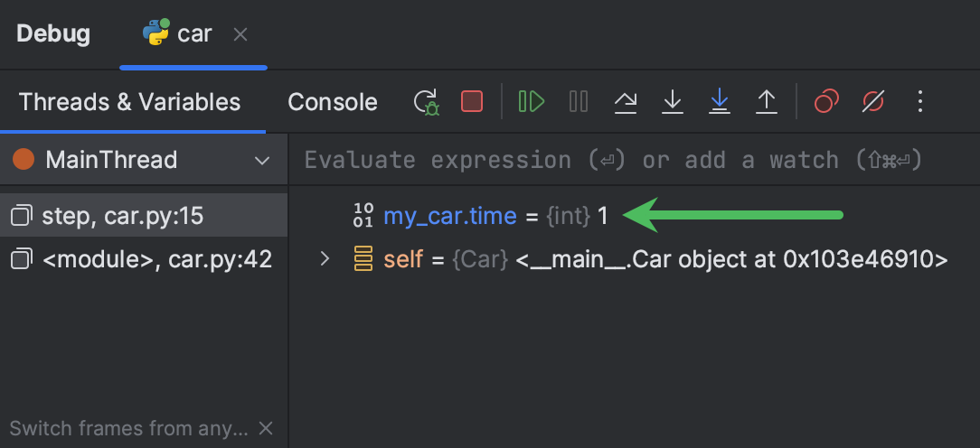Screen dimensions: 980x448
Task: Pause the running program
Action: tap(579, 101)
